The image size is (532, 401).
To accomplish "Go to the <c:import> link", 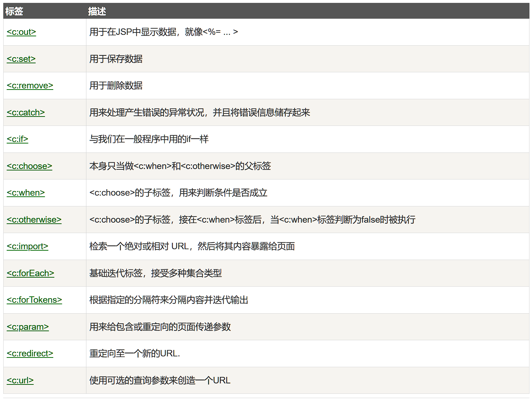I will (27, 246).
